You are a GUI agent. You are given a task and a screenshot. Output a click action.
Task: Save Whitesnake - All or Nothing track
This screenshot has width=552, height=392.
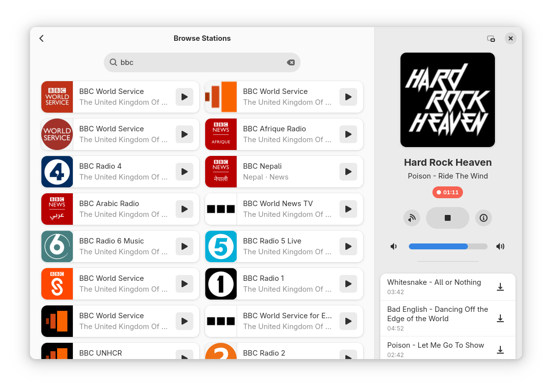pyautogui.click(x=500, y=287)
